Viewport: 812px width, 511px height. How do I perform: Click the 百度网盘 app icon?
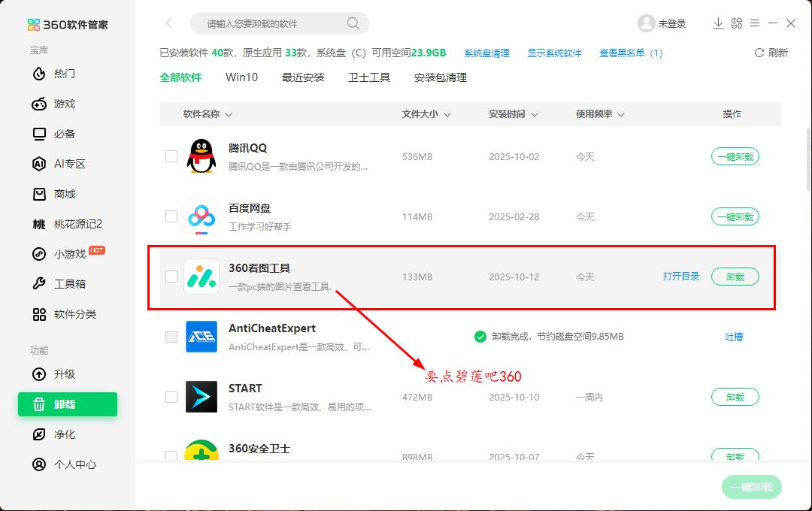click(x=201, y=216)
